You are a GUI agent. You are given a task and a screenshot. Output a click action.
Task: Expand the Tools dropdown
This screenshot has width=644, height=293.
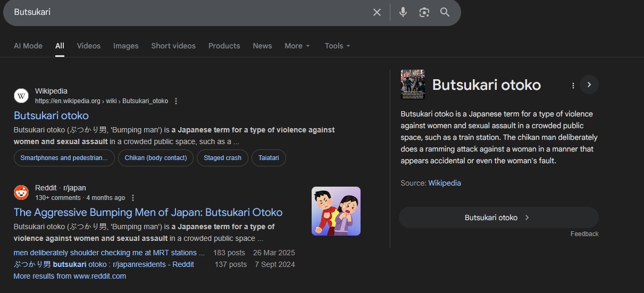click(338, 46)
